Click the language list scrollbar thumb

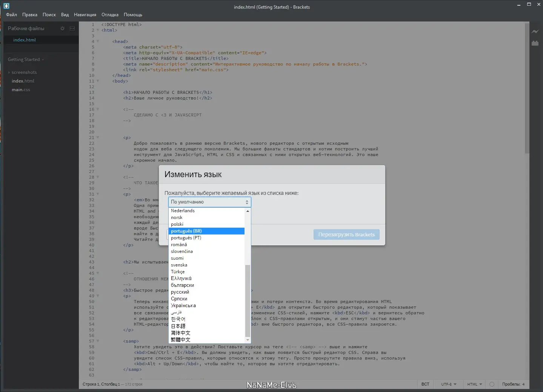tap(248, 301)
